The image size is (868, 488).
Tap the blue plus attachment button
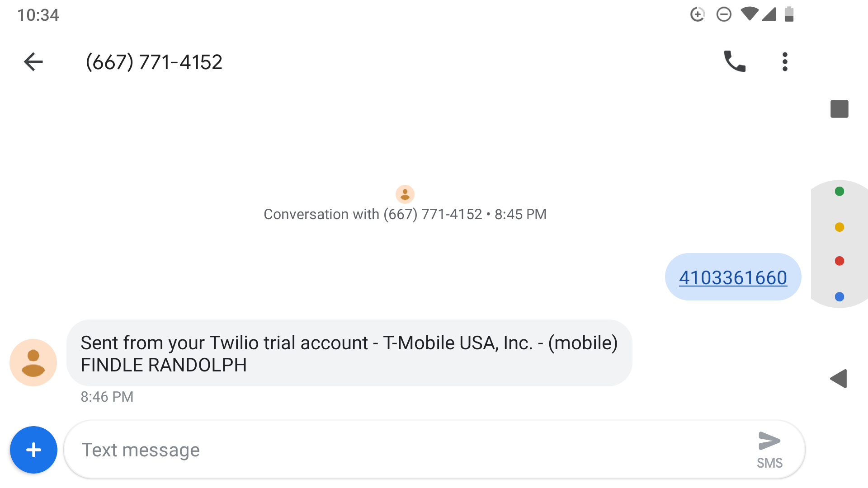point(33,450)
